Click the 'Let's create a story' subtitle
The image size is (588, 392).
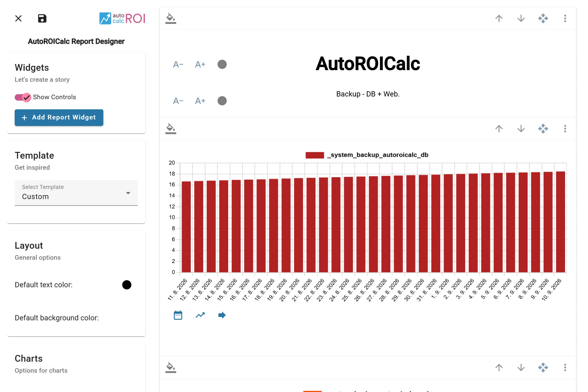click(42, 80)
